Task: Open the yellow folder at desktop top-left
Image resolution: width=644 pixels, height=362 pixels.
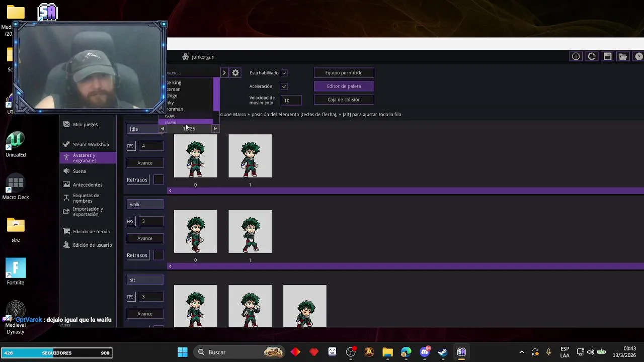Action: pos(16,13)
